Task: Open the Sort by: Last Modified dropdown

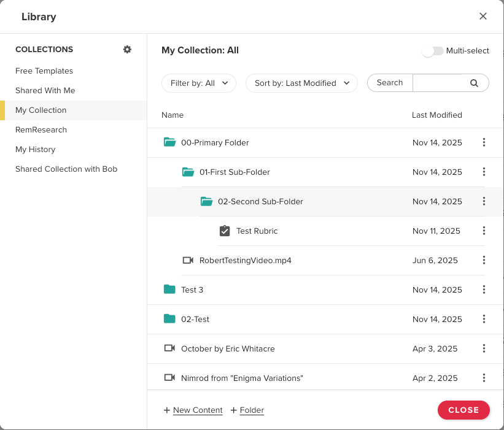Action: 301,83
